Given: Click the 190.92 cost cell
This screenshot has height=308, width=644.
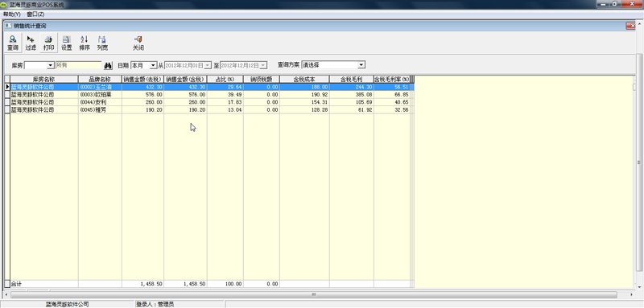Looking at the screenshot, I should (x=304, y=95).
